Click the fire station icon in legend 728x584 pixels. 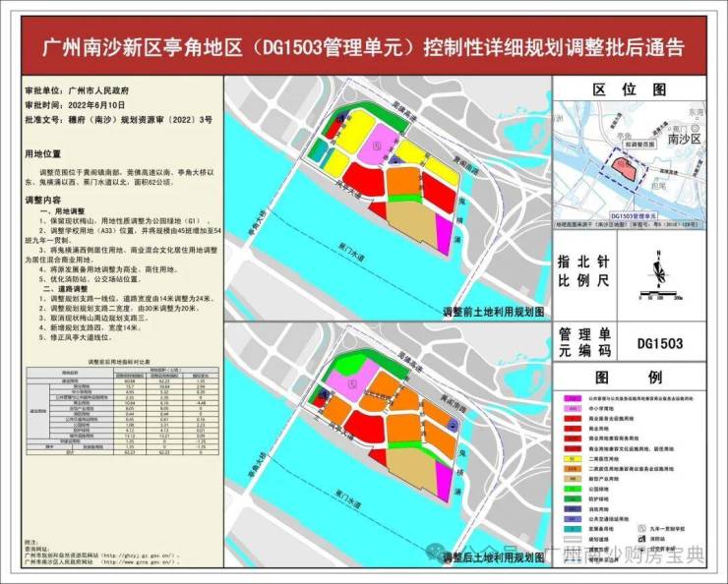pos(642,539)
